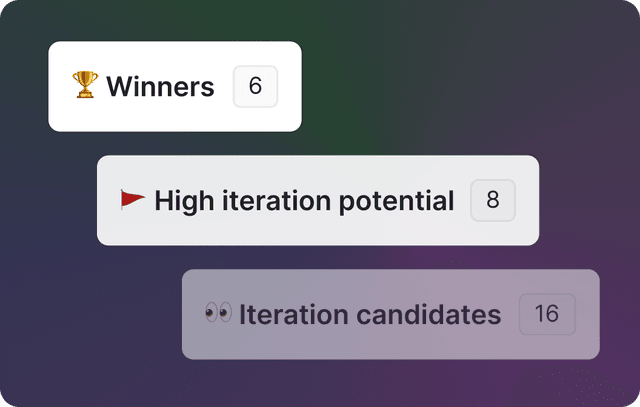The image size is (640, 407).
Task: Choose the Iteration candidates label
Action: point(369,315)
